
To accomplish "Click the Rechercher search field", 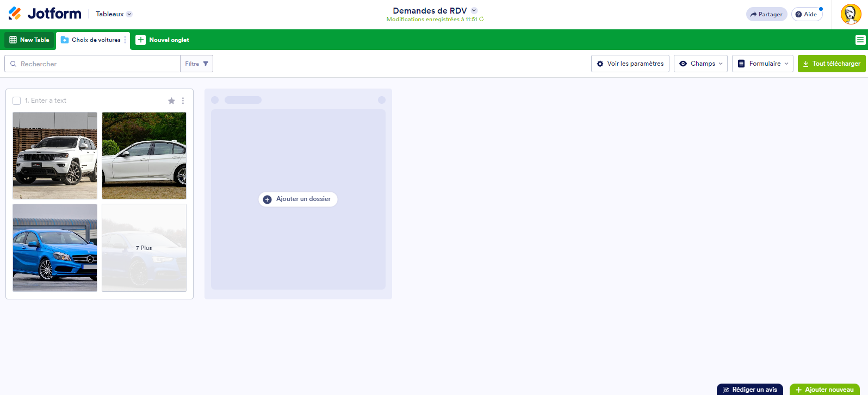I will pos(92,64).
